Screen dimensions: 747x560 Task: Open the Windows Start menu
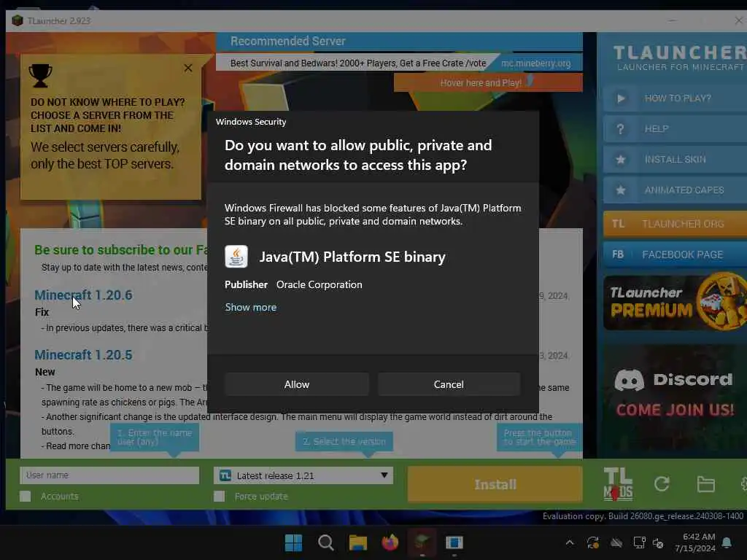293,542
